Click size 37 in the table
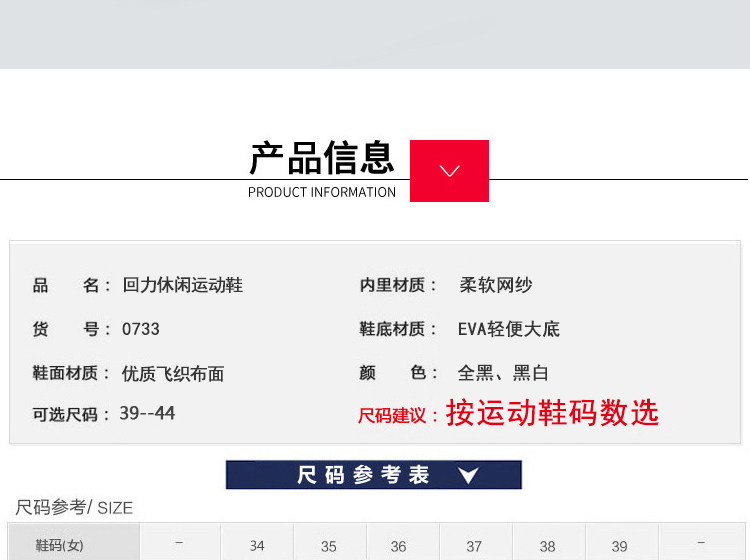750x560 pixels. pos(474,546)
